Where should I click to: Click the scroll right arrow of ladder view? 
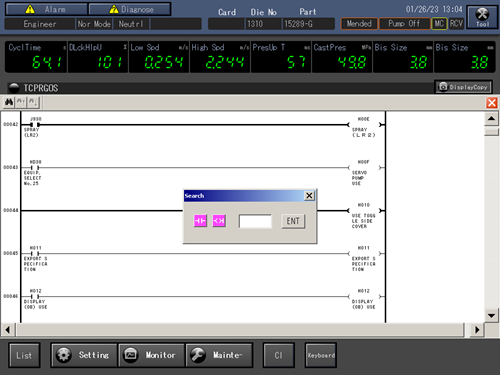click(x=477, y=330)
